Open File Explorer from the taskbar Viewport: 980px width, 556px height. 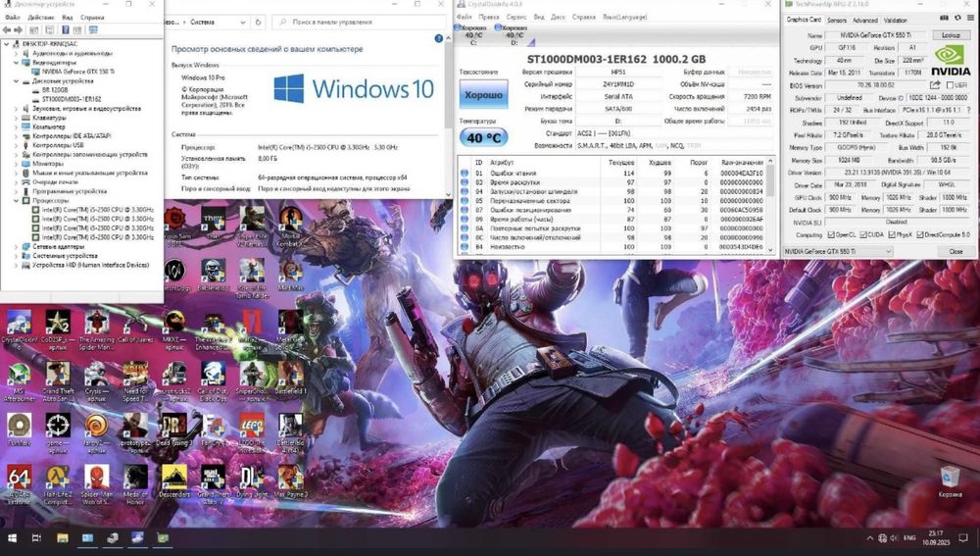pyautogui.click(x=63, y=538)
